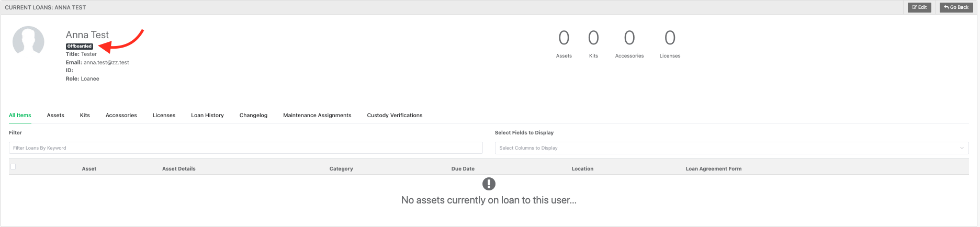Click the Title: Tester text
980x227 pixels.
[x=81, y=54]
